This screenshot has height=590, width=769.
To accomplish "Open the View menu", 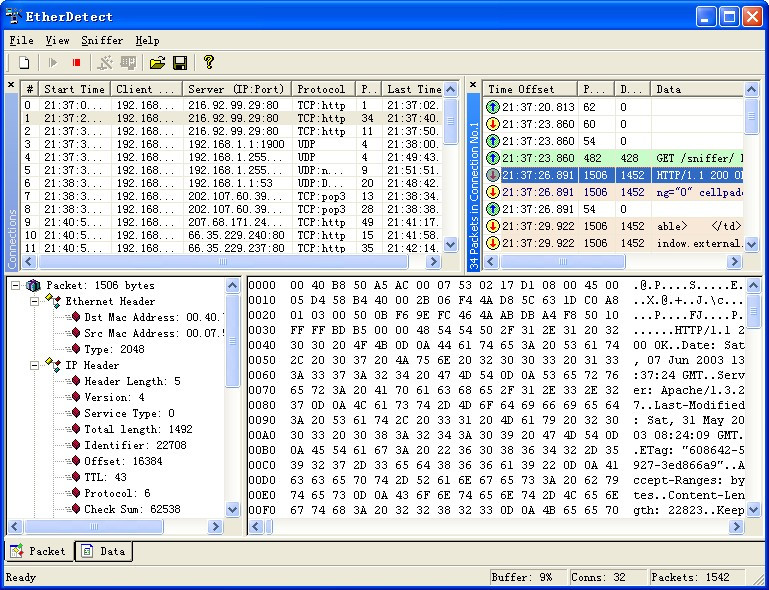I will click(x=57, y=41).
